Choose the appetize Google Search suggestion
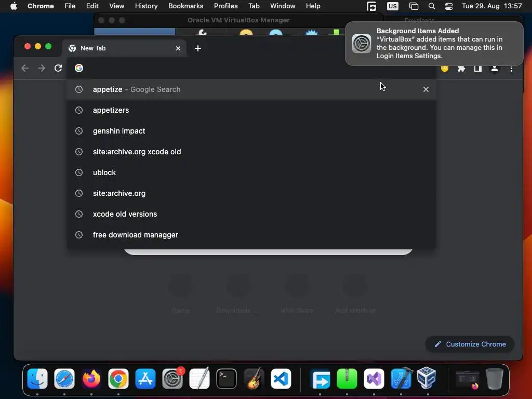 click(251, 89)
